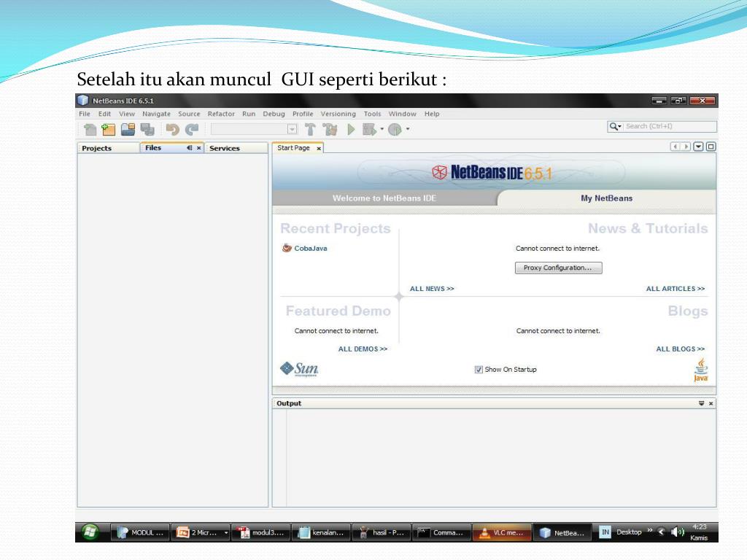Follow the ALL NEWS link
The width and height of the screenshot is (747, 560).
click(432, 289)
